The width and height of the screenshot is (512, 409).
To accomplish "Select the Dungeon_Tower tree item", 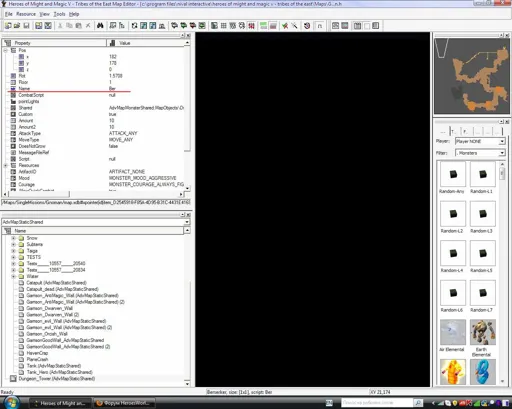I will [57, 379].
